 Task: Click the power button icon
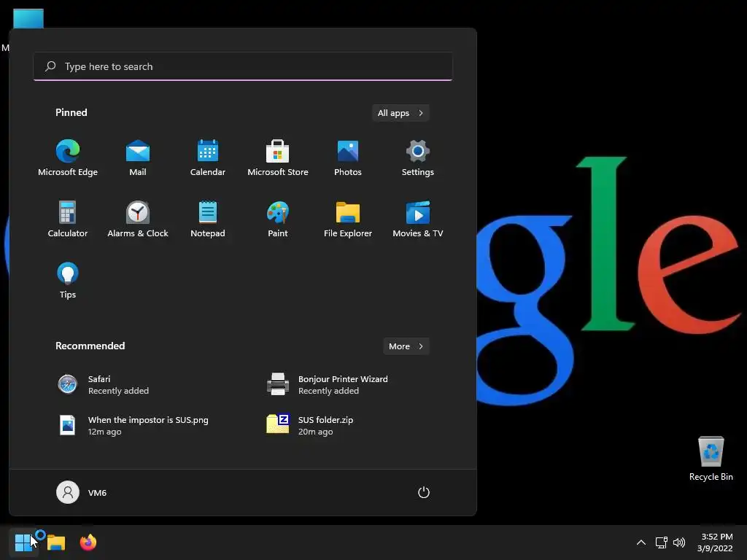point(424,492)
